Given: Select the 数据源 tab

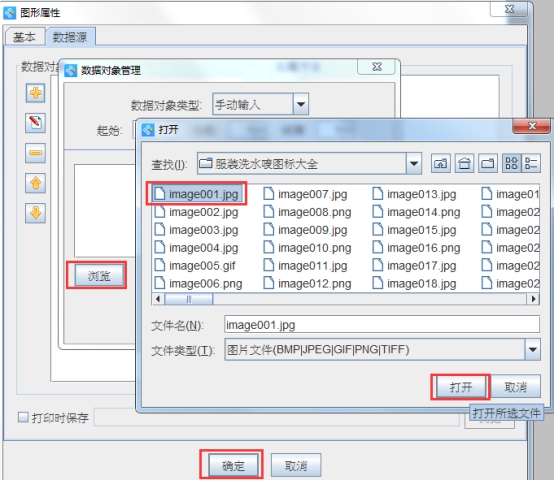Looking at the screenshot, I should 70,37.
